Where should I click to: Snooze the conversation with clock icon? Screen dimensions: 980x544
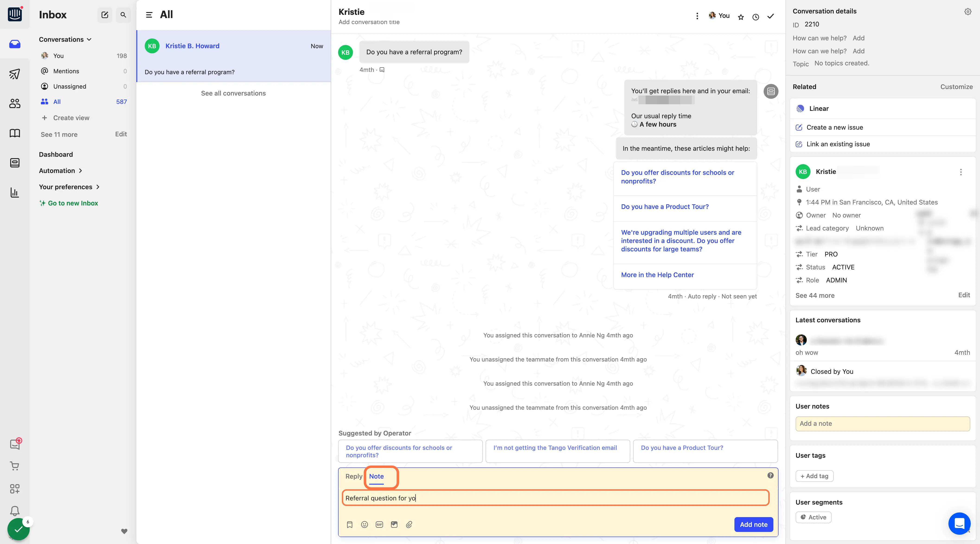coord(756,17)
